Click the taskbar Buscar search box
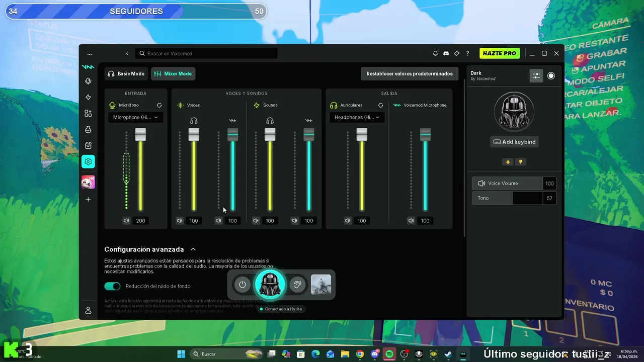Image resolution: width=644 pixels, height=362 pixels. click(226, 354)
